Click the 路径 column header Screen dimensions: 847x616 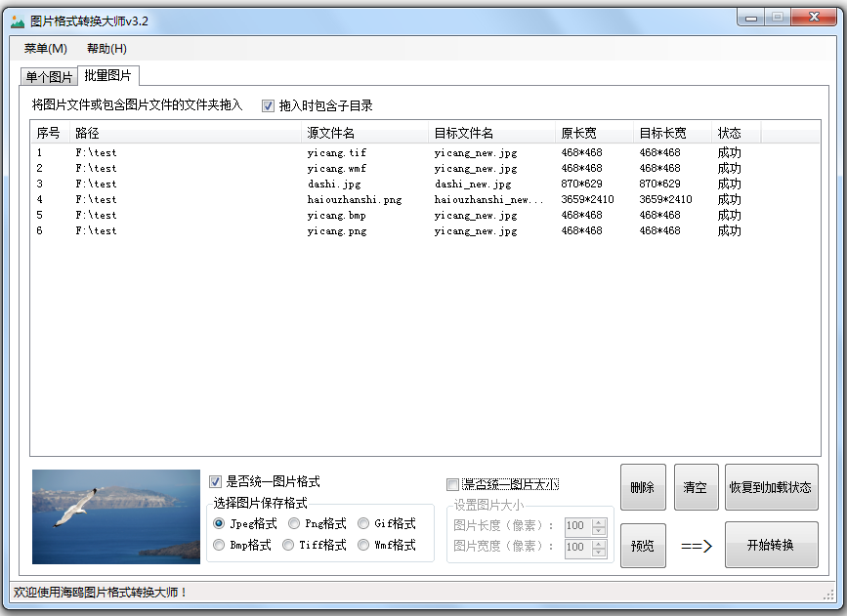click(186, 133)
